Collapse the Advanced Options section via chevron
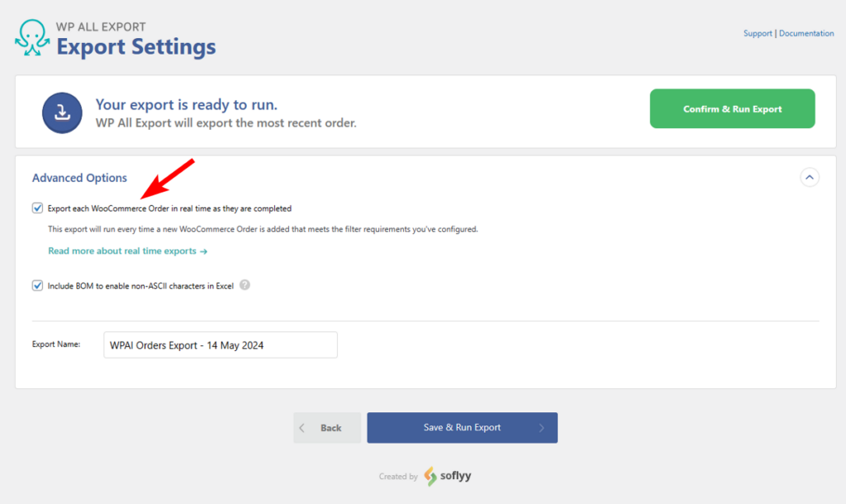Image resolution: width=846 pixels, height=504 pixels. (810, 177)
